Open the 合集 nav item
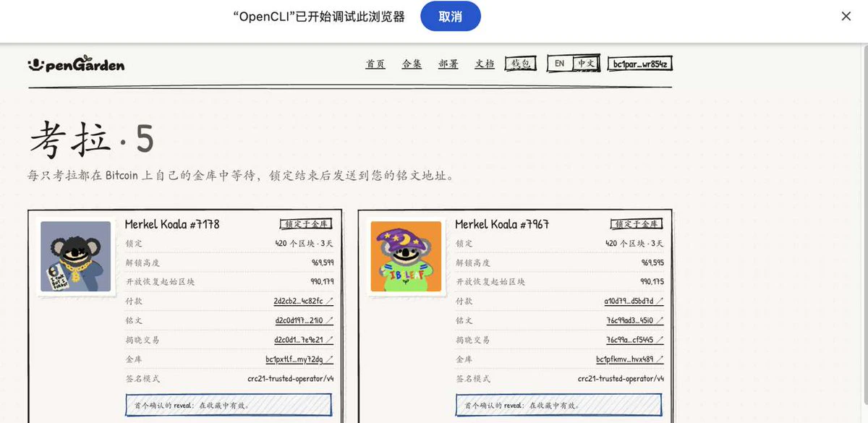868x423 pixels. pos(412,64)
